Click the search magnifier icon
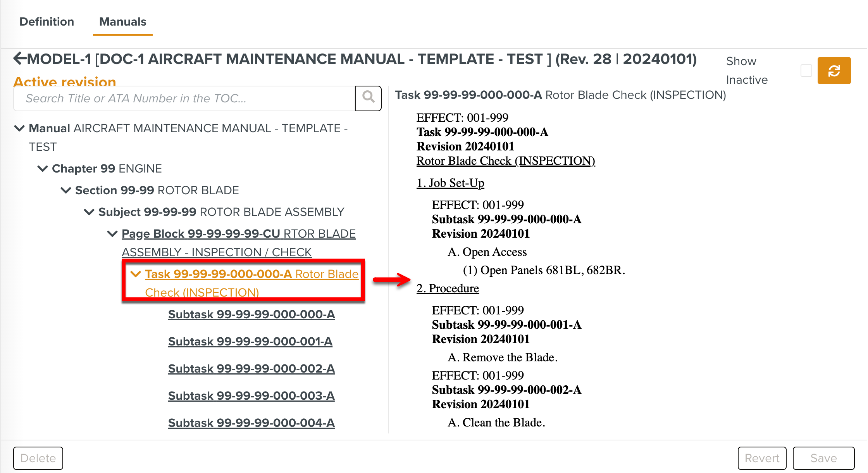Image resolution: width=868 pixels, height=473 pixels. 368,98
